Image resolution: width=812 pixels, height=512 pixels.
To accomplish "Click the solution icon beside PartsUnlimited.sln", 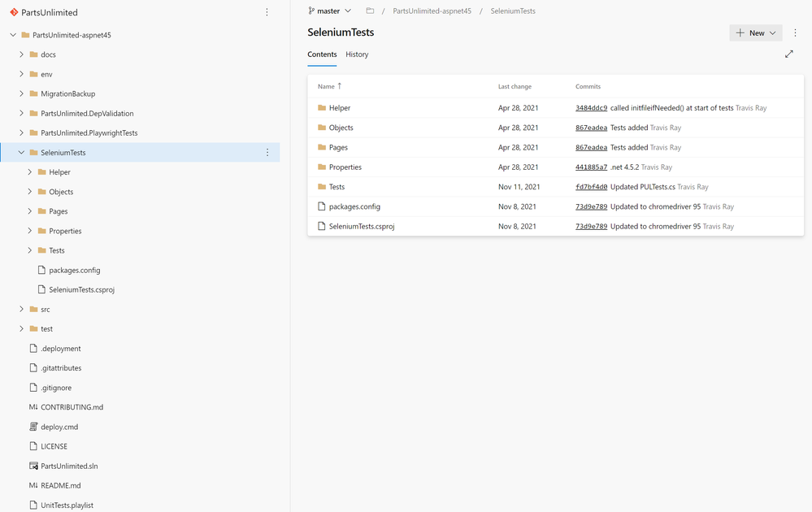I will click(33, 466).
